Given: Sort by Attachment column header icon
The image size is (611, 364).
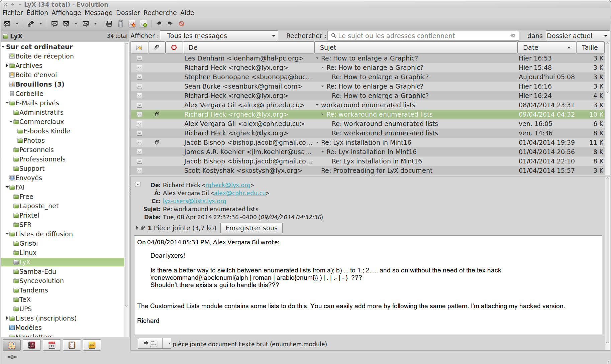Looking at the screenshot, I should click(157, 47).
